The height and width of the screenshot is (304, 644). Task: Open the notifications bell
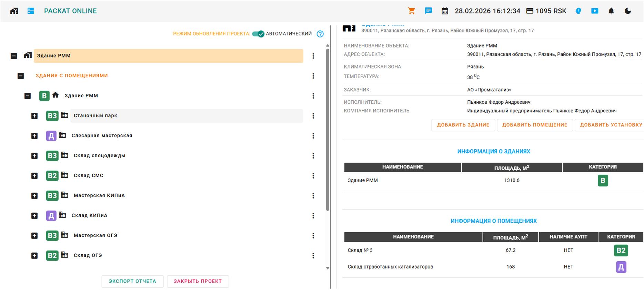click(x=611, y=11)
